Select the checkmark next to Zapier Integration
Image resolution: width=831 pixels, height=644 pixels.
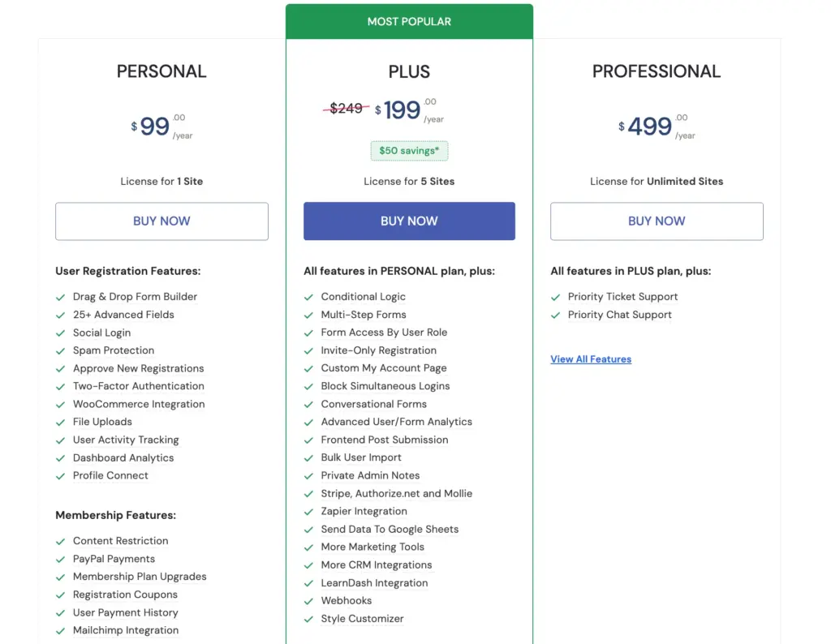pyautogui.click(x=308, y=511)
